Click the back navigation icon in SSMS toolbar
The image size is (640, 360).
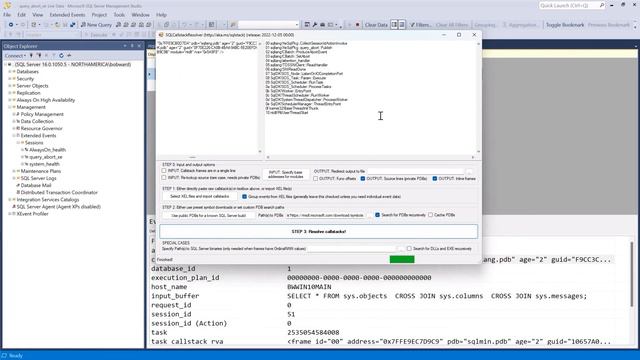[x=11, y=25]
